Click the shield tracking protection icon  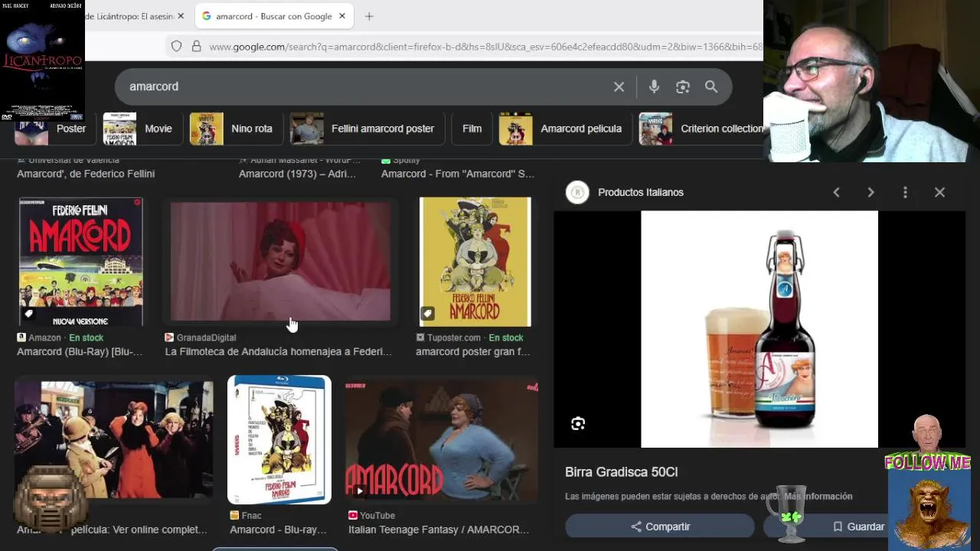coord(176,47)
